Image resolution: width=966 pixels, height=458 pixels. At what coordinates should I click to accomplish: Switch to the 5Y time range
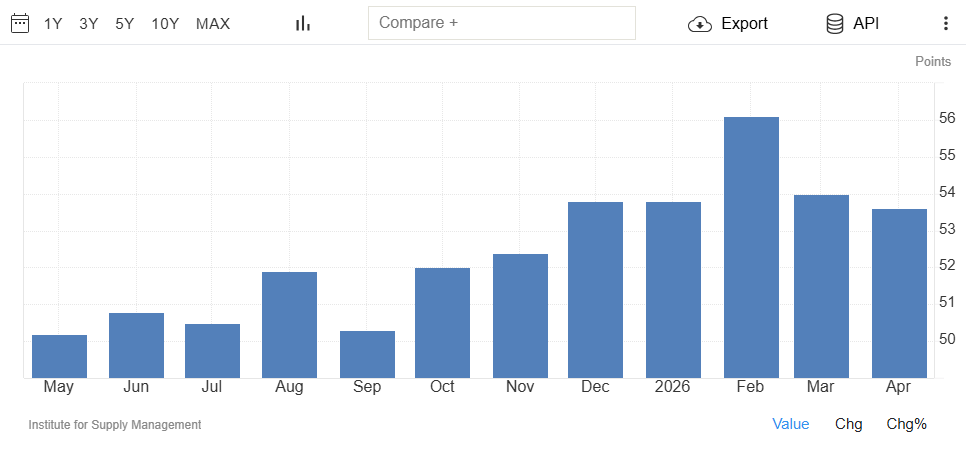tap(124, 24)
